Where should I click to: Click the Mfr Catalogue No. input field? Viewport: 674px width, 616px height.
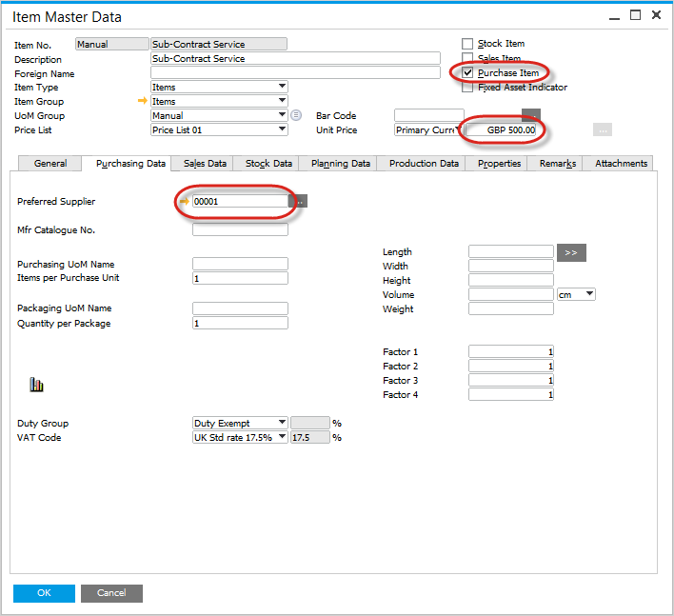point(240,229)
